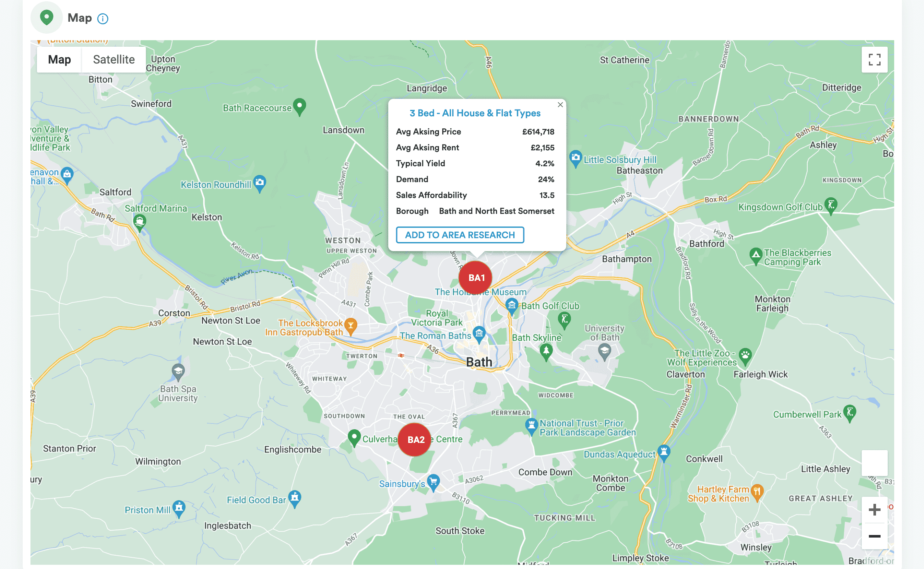This screenshot has height=569, width=924.
Task: Click the Kelston Roundhill camera pin
Action: (259, 182)
